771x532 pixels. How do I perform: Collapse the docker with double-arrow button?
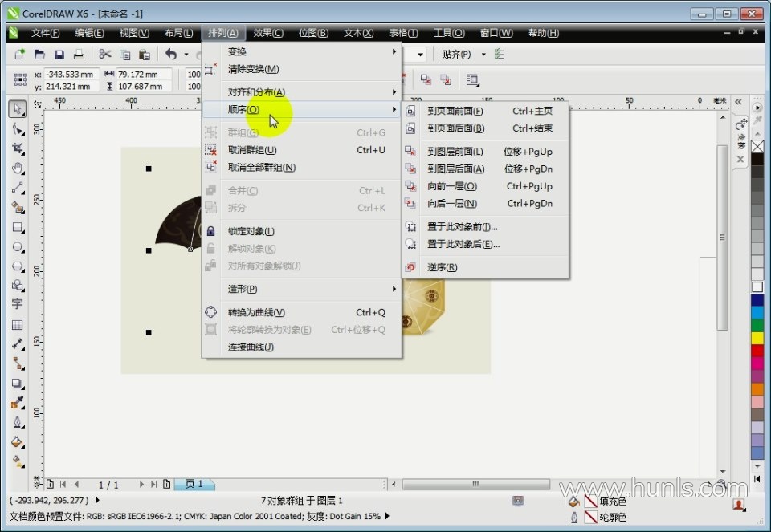click(738, 102)
